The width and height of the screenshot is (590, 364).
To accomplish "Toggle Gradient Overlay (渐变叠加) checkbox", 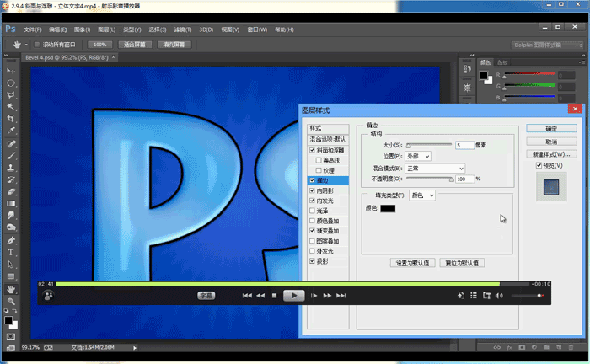I will 312,231.
